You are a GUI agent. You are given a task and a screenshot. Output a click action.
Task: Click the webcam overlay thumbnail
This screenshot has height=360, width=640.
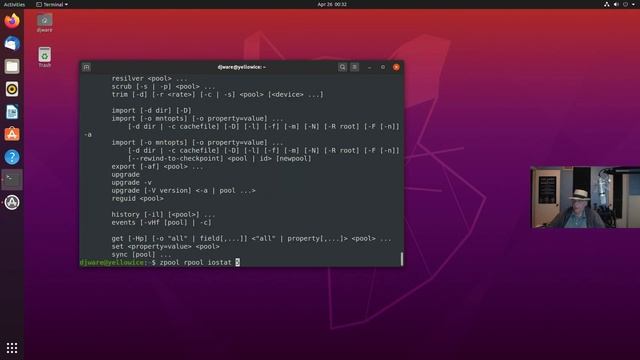click(x=585, y=197)
